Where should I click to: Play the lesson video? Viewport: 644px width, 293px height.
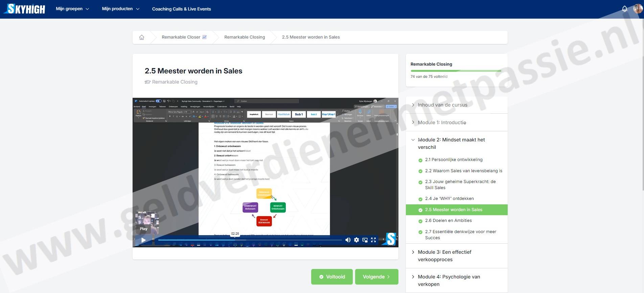pos(143,240)
